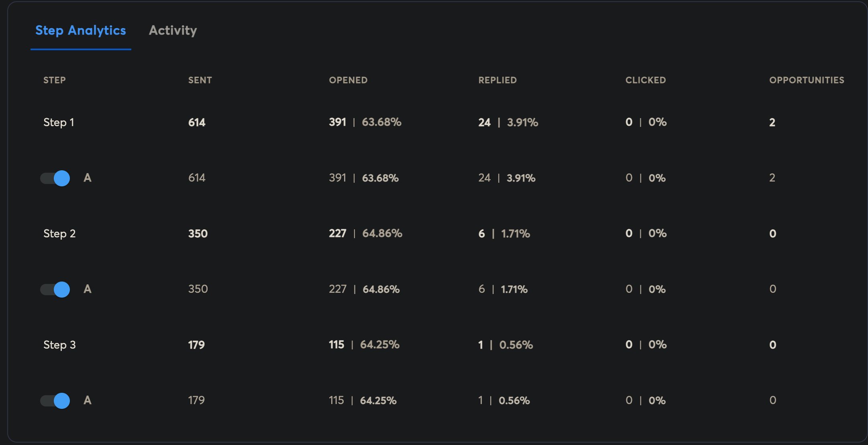The width and height of the screenshot is (868, 445).
Task: Click Step 2 replied value 6 summary
Action: 481,234
